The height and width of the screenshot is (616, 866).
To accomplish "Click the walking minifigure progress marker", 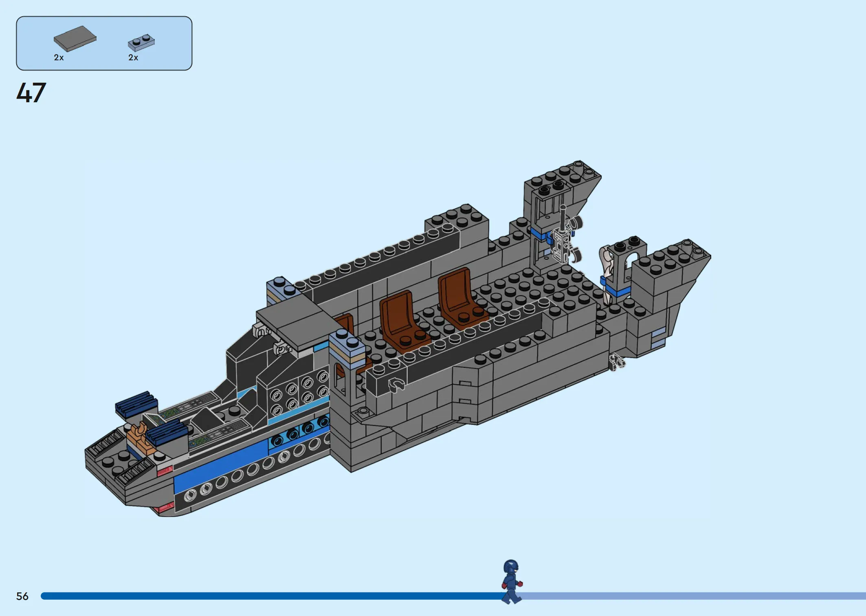I will (x=511, y=582).
